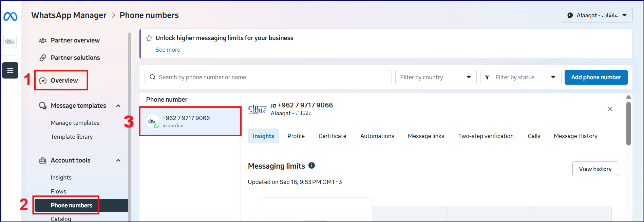Click the View history button
Image resolution: width=644 pixels, height=222 pixels.
pyautogui.click(x=595, y=169)
